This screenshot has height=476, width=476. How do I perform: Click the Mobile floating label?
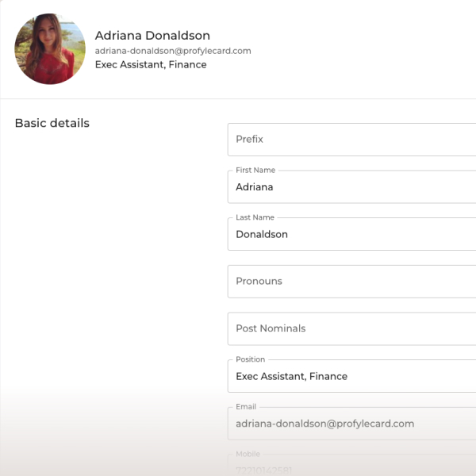click(x=248, y=454)
